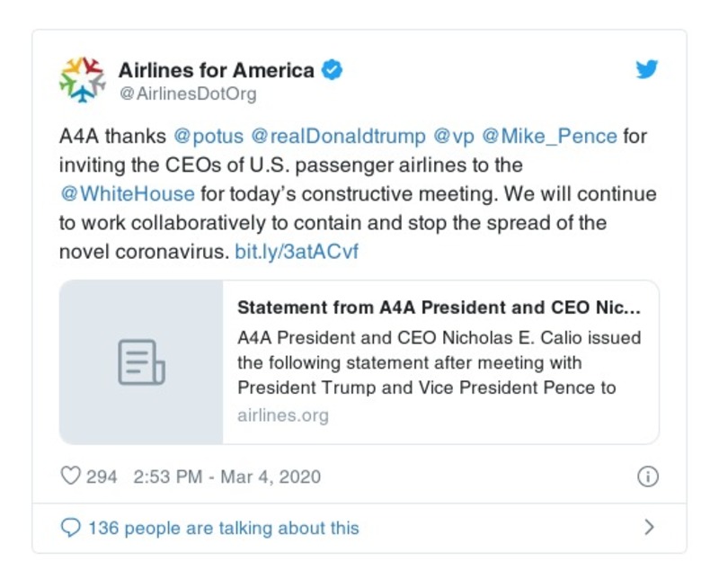Viewport: 719px width, 588px height.
Task: Click the @AirlinesDotOrg handle
Action: click(187, 94)
